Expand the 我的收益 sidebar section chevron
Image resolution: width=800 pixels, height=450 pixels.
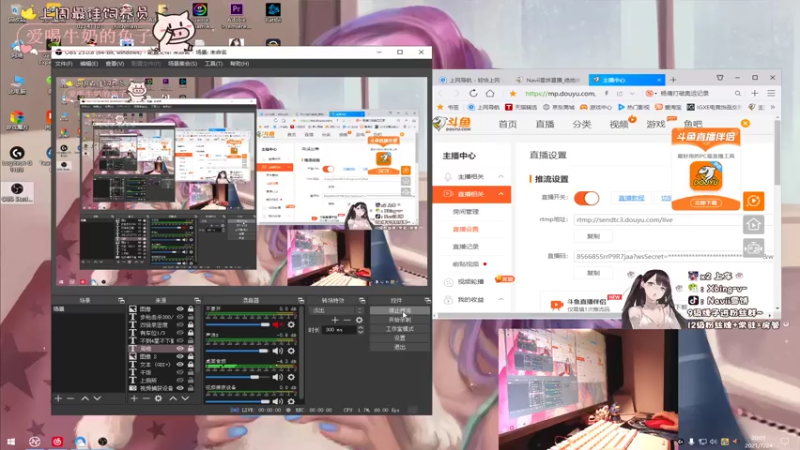501,299
